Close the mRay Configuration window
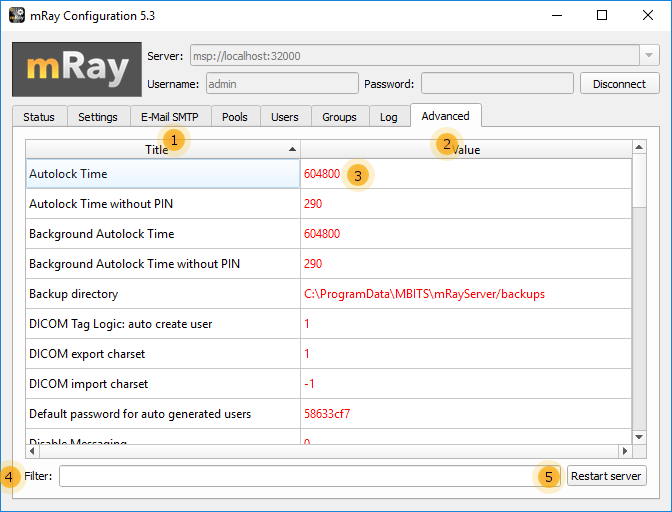 (x=648, y=15)
